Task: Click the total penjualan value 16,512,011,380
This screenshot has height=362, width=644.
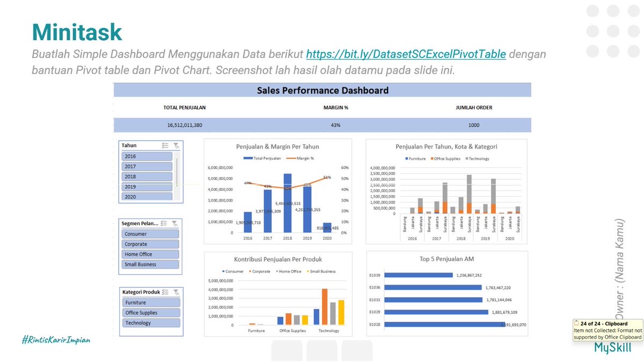Action: point(185,125)
